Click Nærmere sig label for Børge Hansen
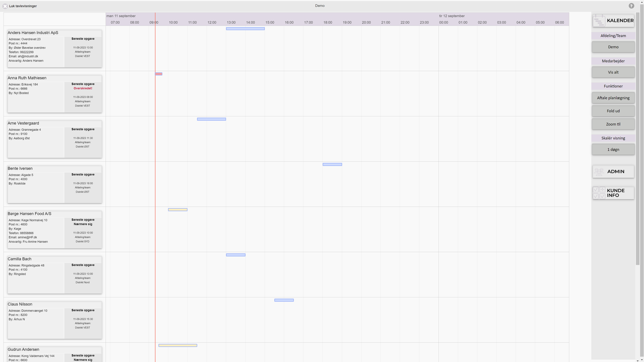The width and height of the screenshot is (644, 362). coord(83,224)
